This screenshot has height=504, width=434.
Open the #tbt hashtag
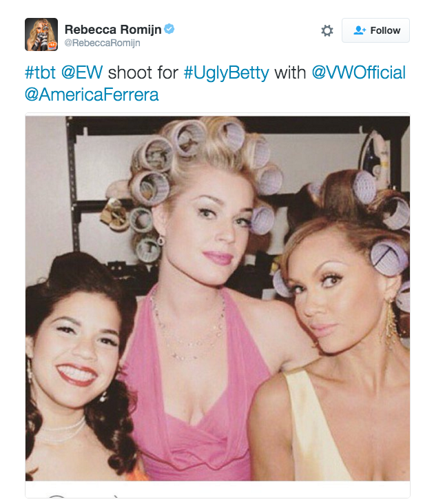coord(40,72)
